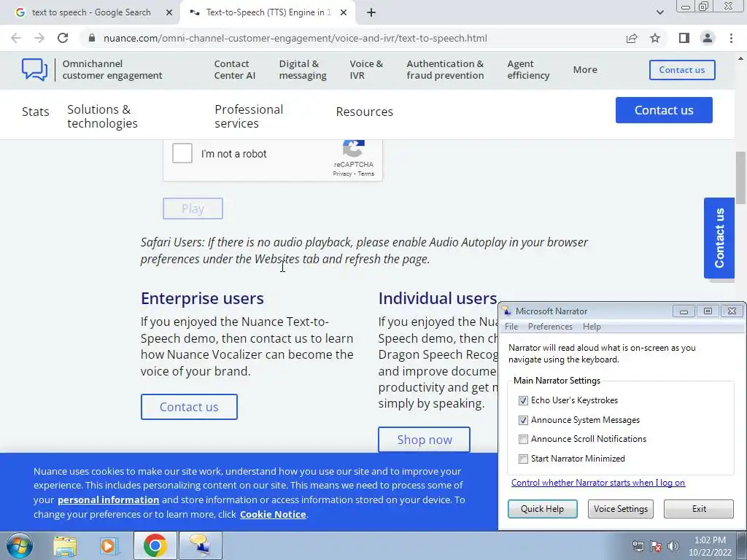Open the Cookie Notice link
Image resolution: width=747 pixels, height=560 pixels.
pos(273,514)
